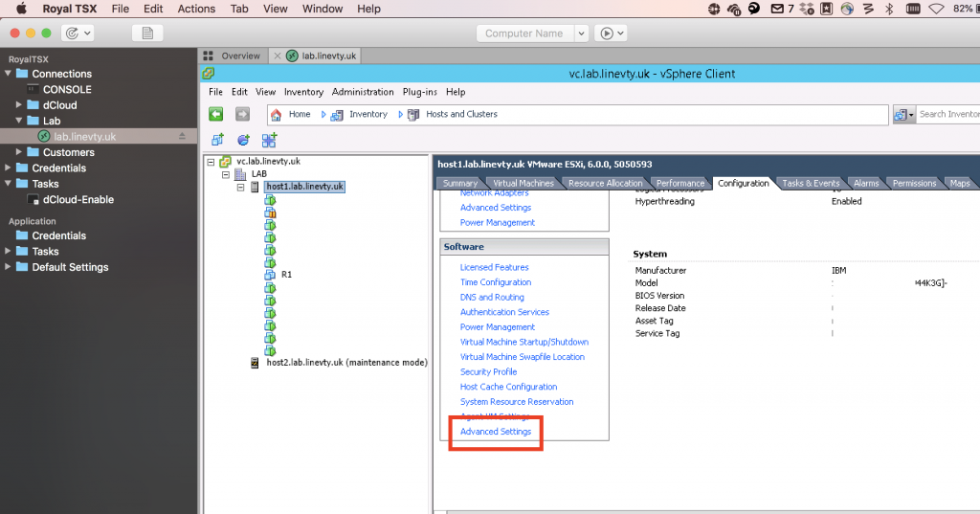The width and height of the screenshot is (980, 514).
Task: Click the Royal TSX connect play icon
Action: click(x=606, y=34)
